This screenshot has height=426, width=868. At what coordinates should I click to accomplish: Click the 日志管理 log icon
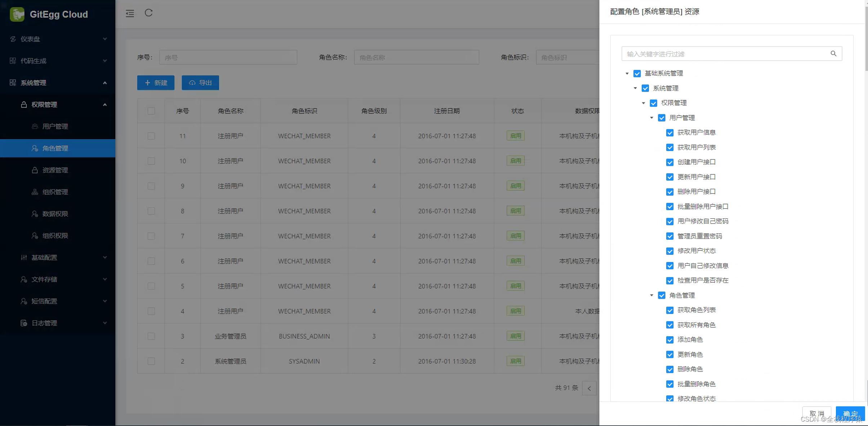click(x=24, y=323)
